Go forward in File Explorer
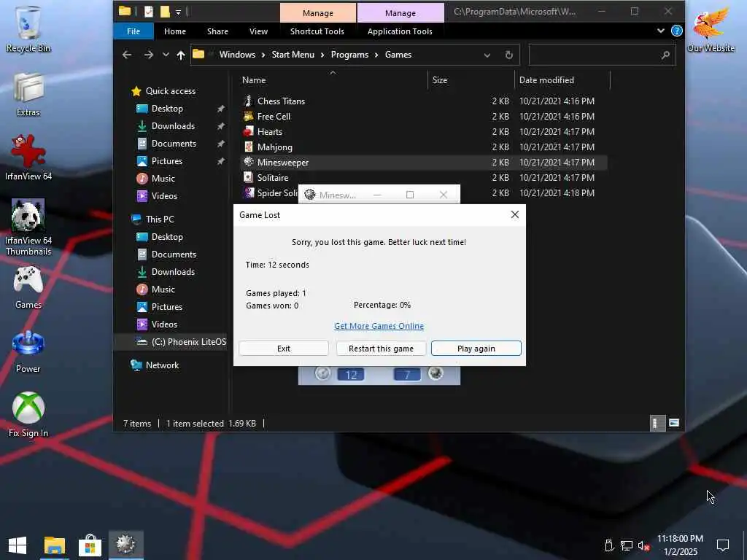 (149, 55)
